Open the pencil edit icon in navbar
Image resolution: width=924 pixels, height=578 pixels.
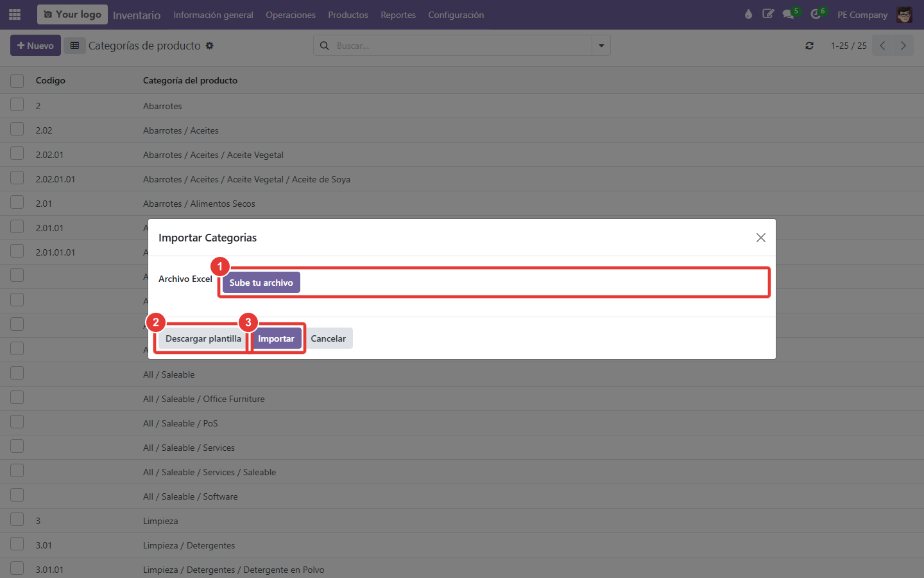click(x=768, y=14)
